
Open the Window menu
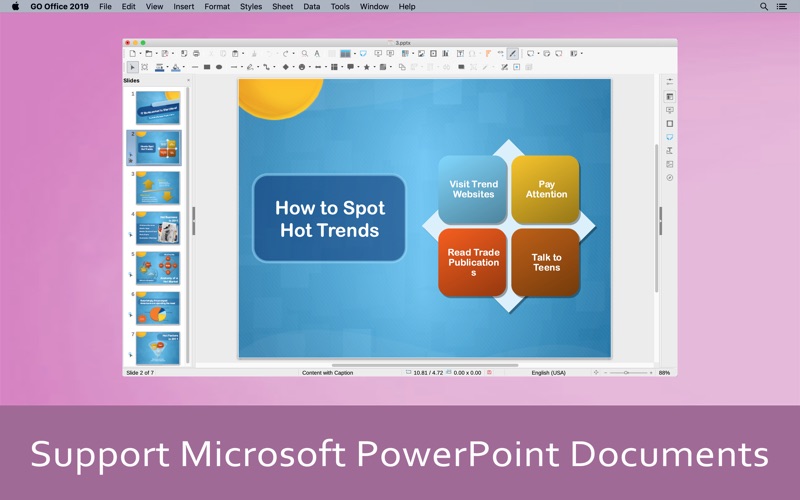[x=374, y=7]
